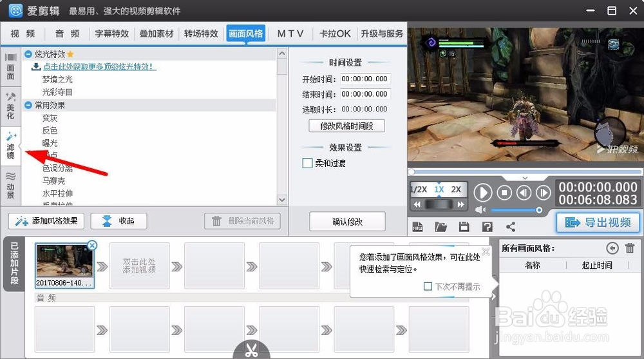Click 添加风格效果 button
644x359 pixels.
[46, 221]
